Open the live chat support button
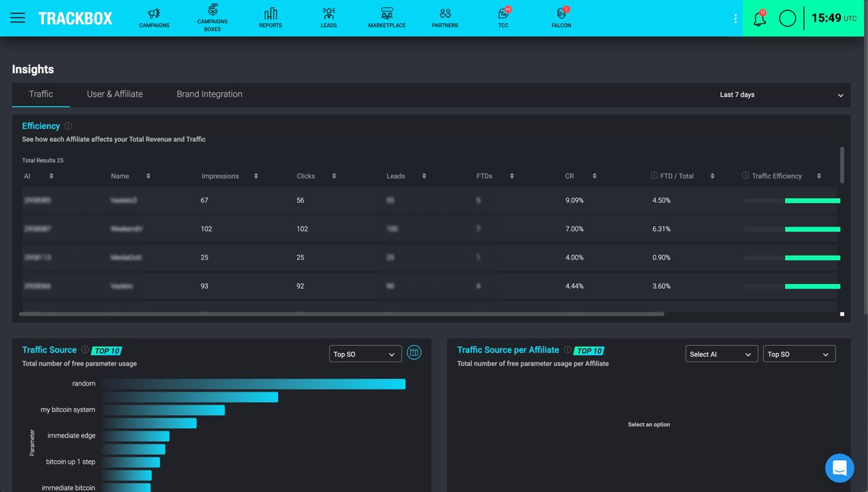Screen dimensions: 868x492 pos(840,468)
